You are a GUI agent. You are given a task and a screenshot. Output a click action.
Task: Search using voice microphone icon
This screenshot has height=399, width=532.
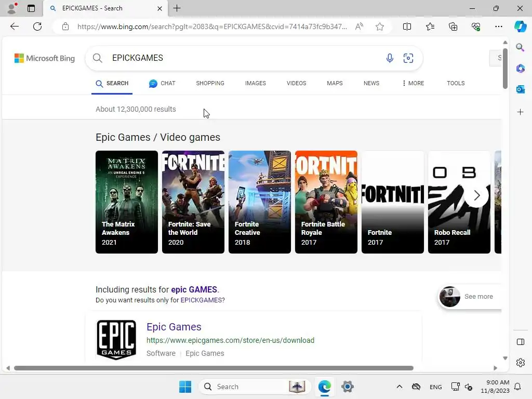point(390,58)
